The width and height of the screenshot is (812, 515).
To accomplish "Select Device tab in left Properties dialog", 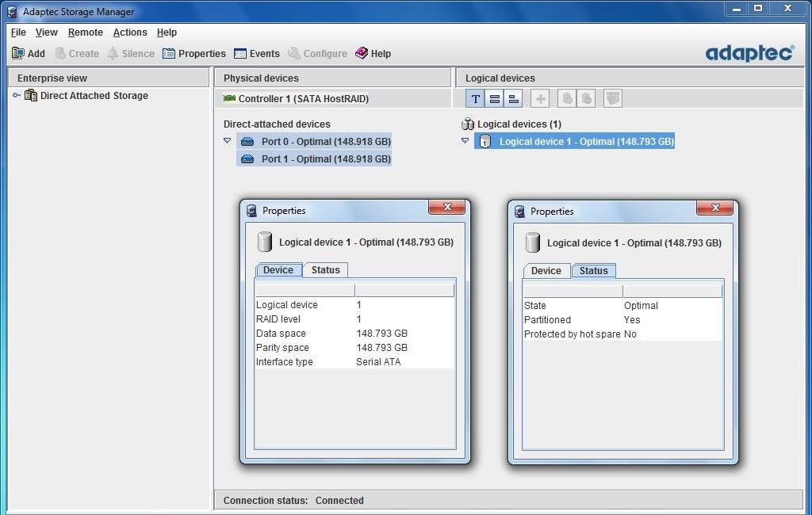I will point(278,269).
